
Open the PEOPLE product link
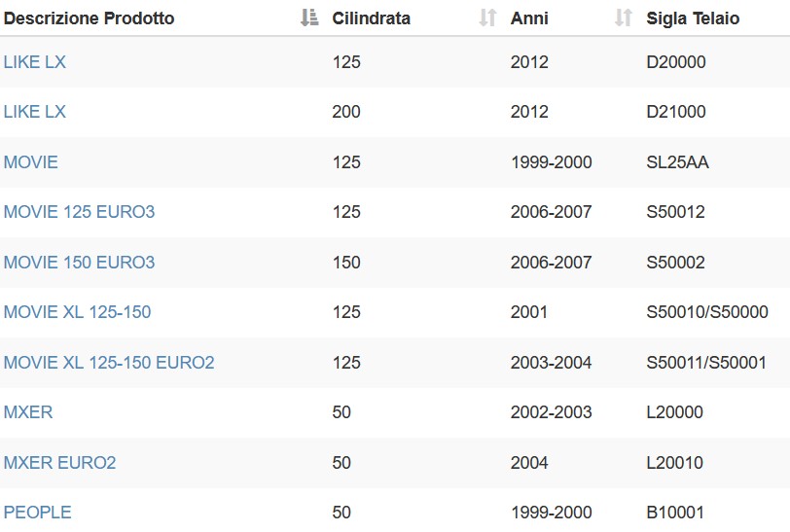tap(37, 513)
